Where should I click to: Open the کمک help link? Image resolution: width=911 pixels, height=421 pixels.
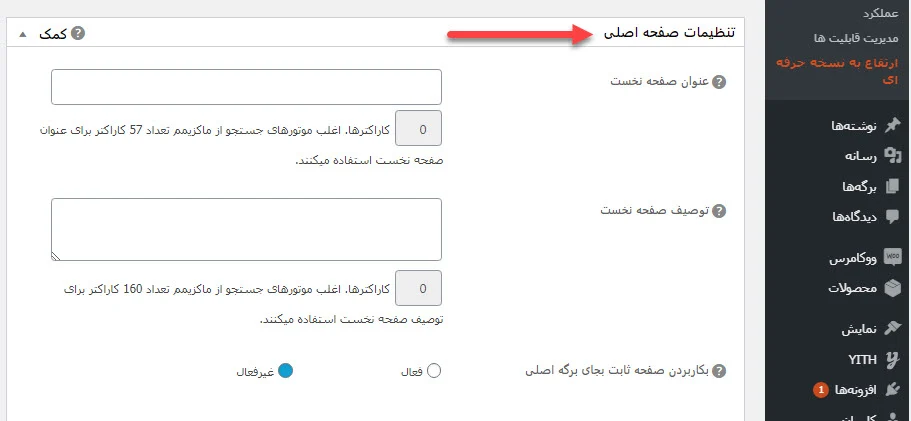click(62, 33)
